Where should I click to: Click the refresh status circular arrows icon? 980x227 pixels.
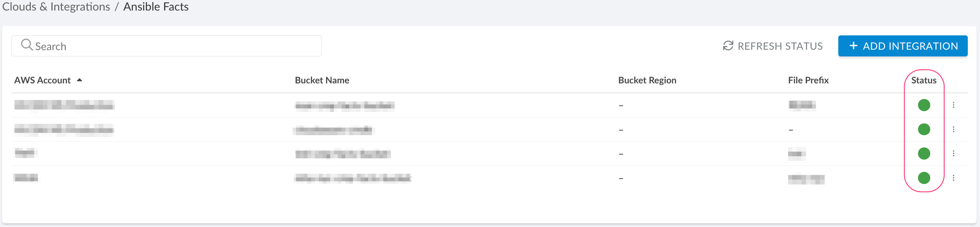[x=728, y=46]
